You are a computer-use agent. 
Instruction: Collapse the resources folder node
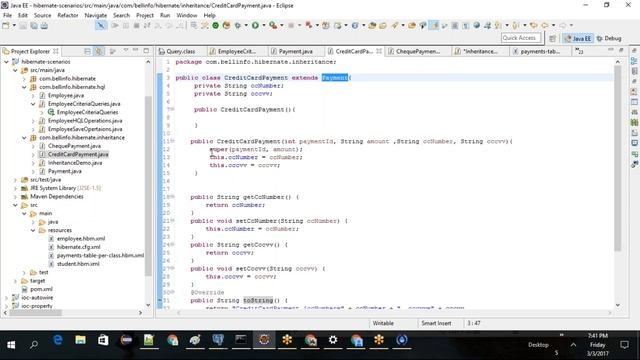click(x=33, y=230)
